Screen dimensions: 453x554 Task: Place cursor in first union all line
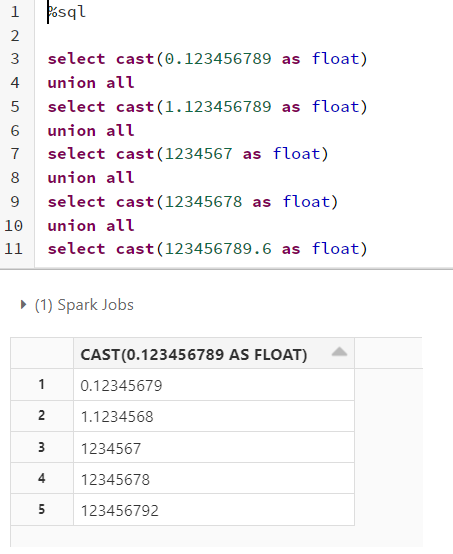[91, 83]
